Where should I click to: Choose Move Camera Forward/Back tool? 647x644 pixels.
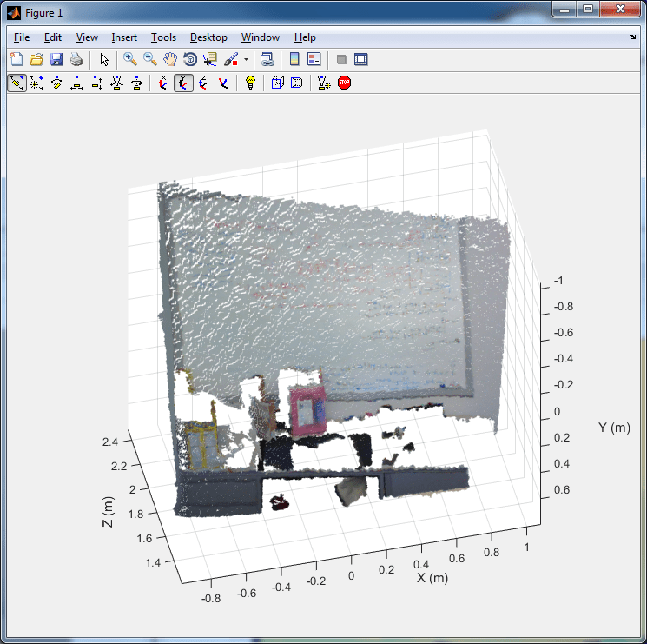97,83
